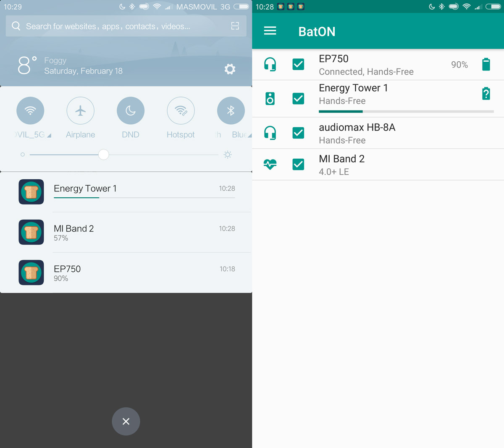Click the search magnifier icon

(x=16, y=26)
